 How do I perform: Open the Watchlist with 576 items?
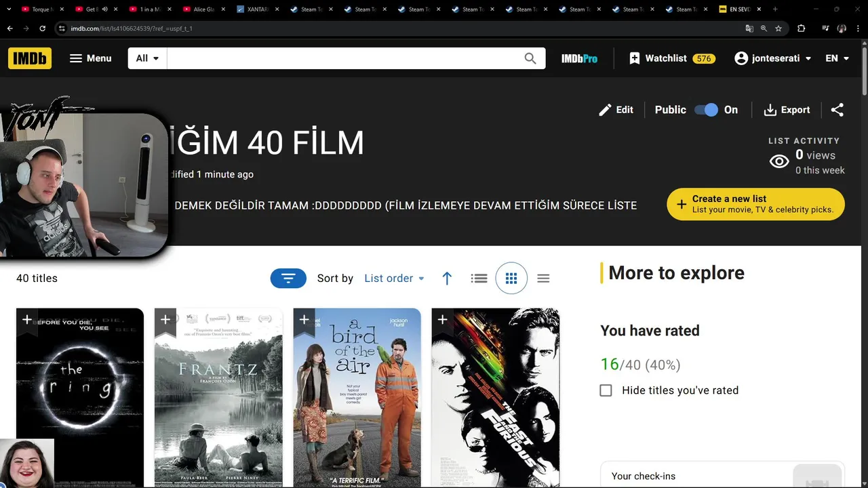coord(672,58)
